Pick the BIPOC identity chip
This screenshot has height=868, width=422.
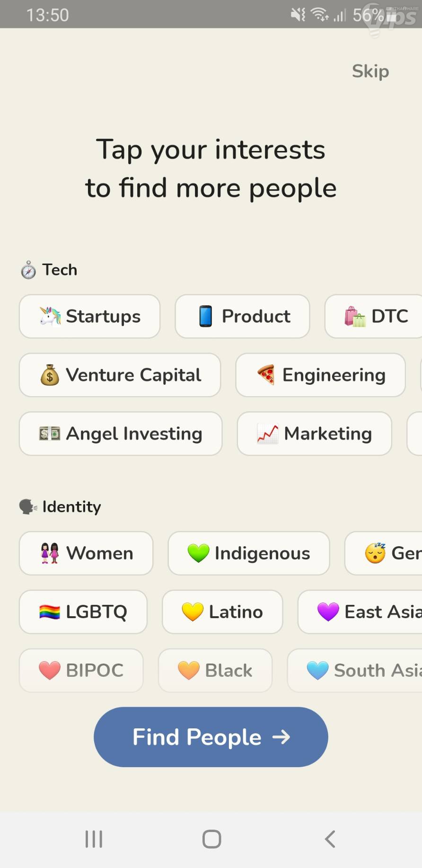81,671
